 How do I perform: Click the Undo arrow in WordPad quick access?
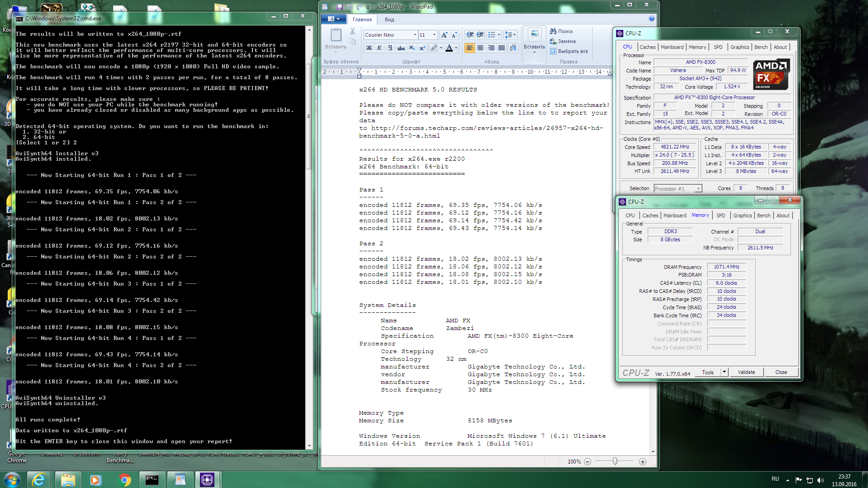pyautogui.click(x=349, y=7)
